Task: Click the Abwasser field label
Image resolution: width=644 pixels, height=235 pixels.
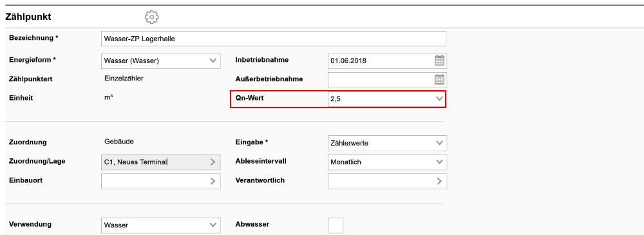Action: [x=252, y=224]
